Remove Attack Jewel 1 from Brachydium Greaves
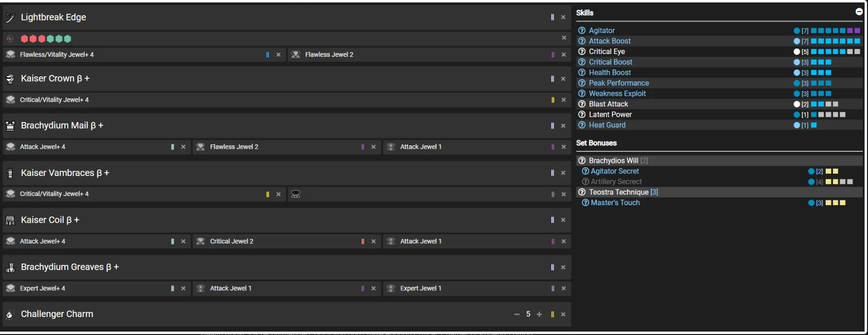Screen dimensions: 868x335 point(373,288)
